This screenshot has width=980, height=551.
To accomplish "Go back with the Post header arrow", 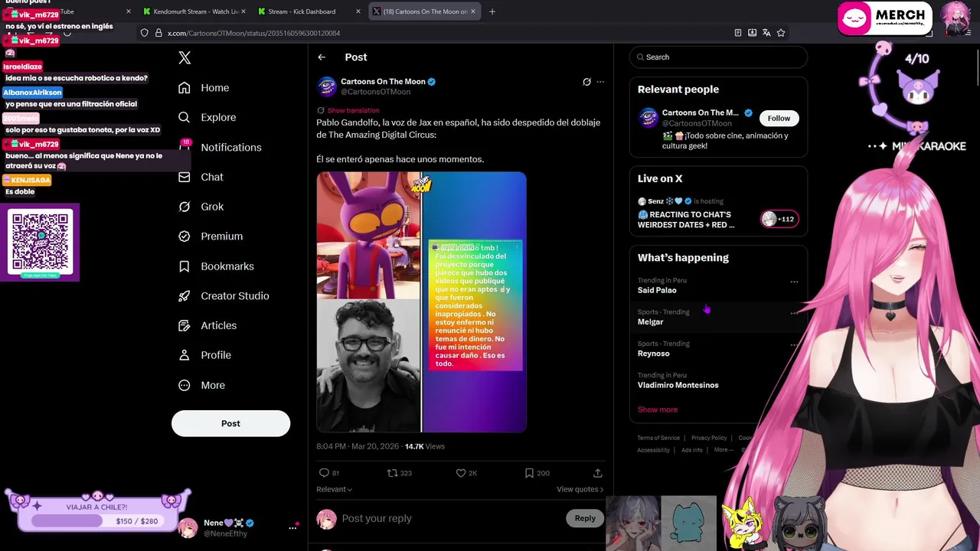I will tap(322, 57).
